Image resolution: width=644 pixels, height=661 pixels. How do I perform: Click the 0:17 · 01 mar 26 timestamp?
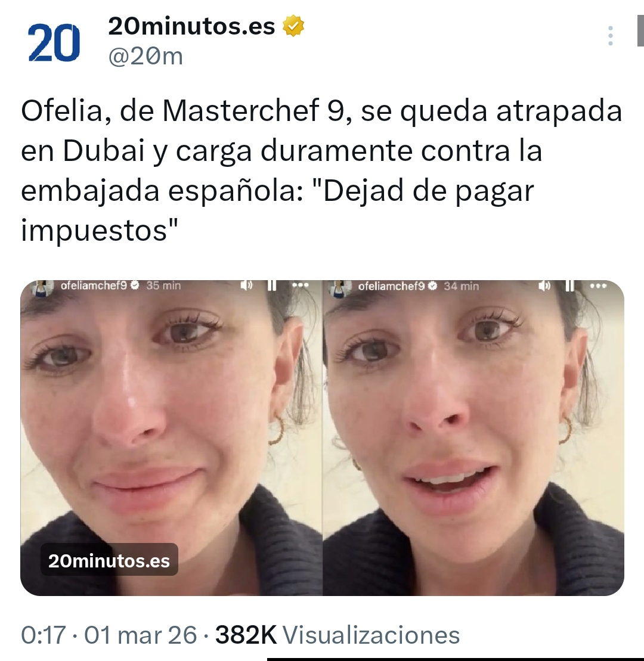click(x=109, y=635)
